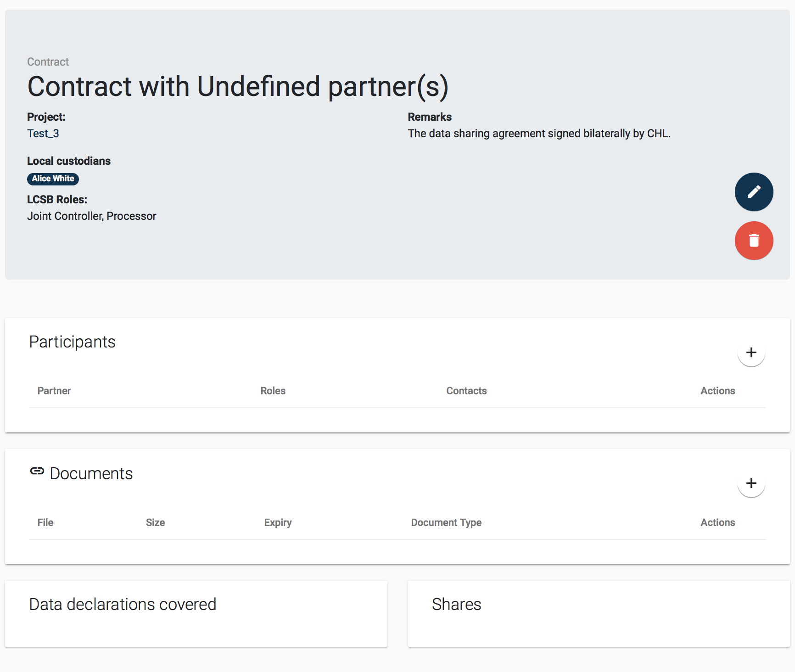Image resolution: width=795 pixels, height=672 pixels.
Task: Click the Partner column header
Action: (x=54, y=391)
